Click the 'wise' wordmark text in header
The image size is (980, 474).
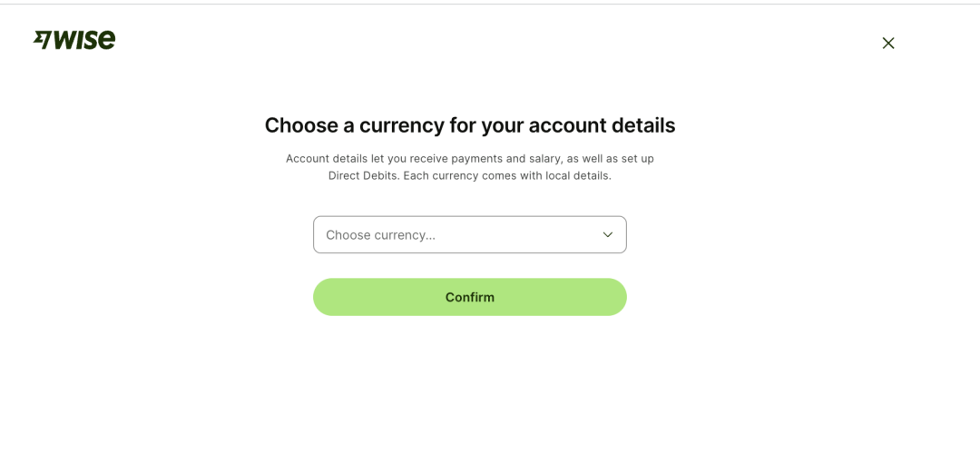(84, 40)
